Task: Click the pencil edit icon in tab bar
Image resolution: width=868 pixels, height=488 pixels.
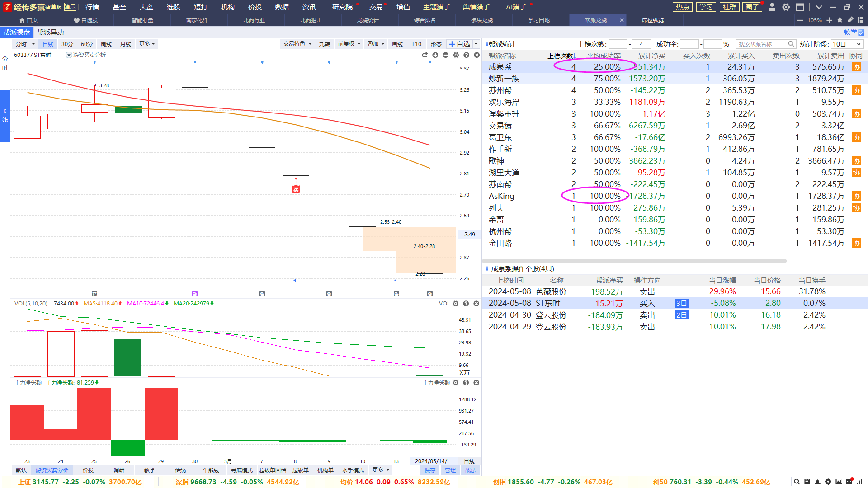Action: coord(850,20)
